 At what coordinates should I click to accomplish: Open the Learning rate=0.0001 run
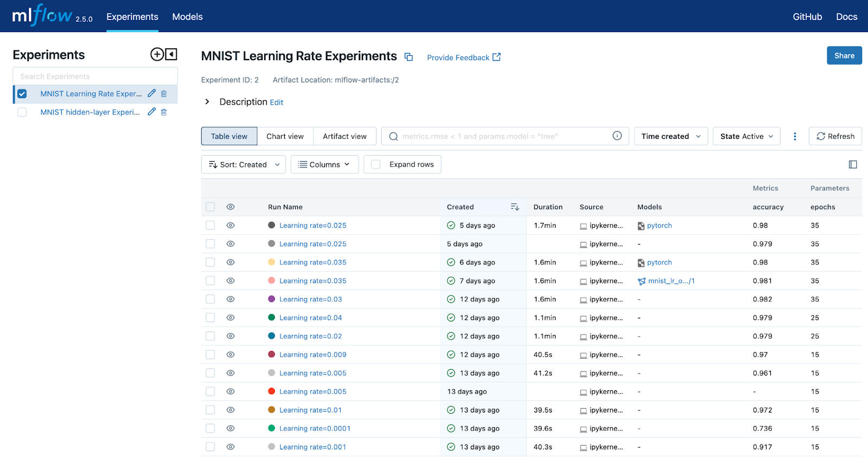(x=315, y=429)
